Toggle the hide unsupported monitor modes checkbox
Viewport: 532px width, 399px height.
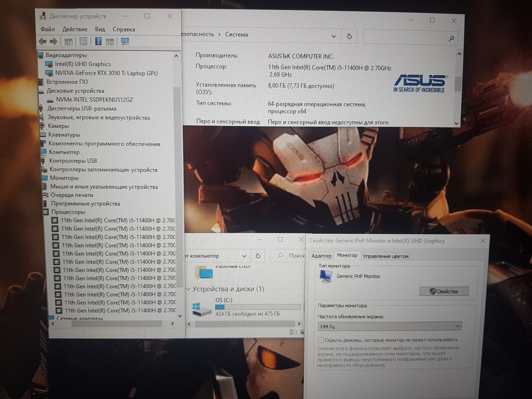click(x=321, y=340)
